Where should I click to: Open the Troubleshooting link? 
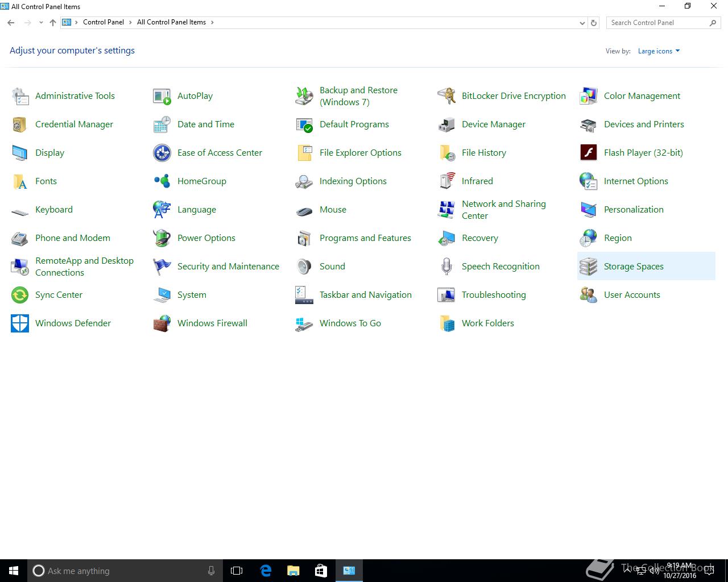coord(494,295)
